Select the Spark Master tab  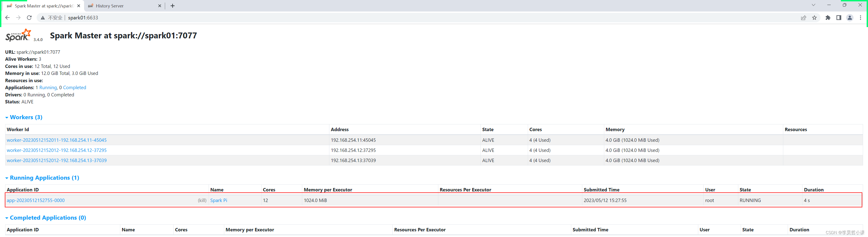[x=44, y=6]
